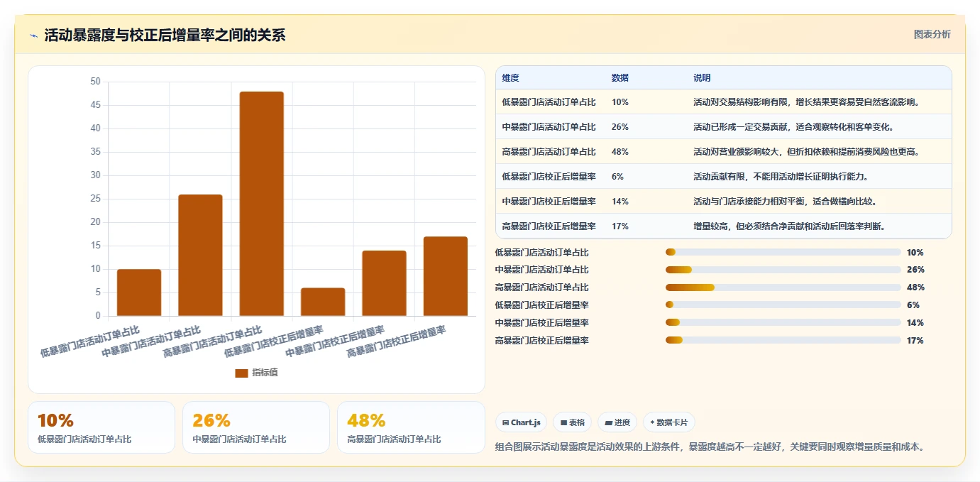Click the 说明 column header
The image size is (980, 482).
[702, 78]
